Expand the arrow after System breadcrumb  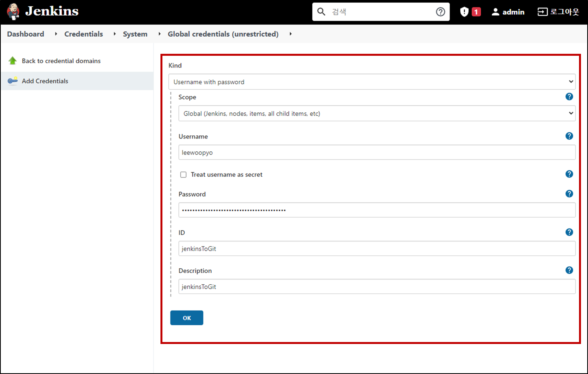tap(159, 34)
